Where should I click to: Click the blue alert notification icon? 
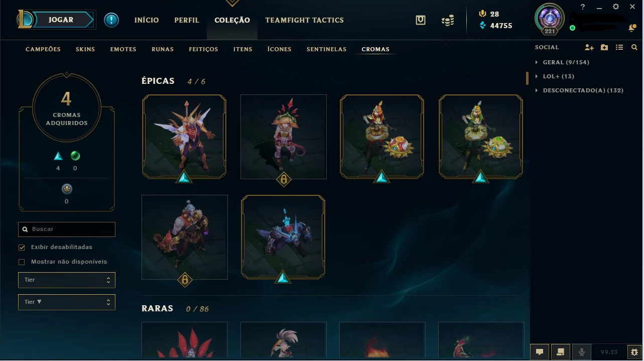(x=111, y=20)
